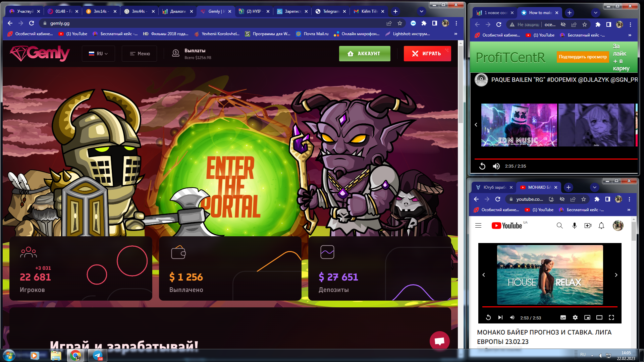The image size is (644, 362).
Task: Click YouTube search magnifier icon
Action: 559,226
